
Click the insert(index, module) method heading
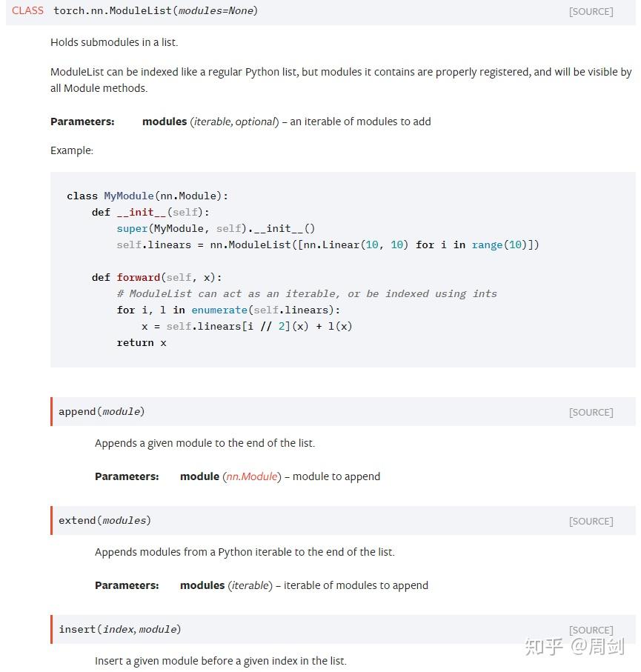coord(119,629)
